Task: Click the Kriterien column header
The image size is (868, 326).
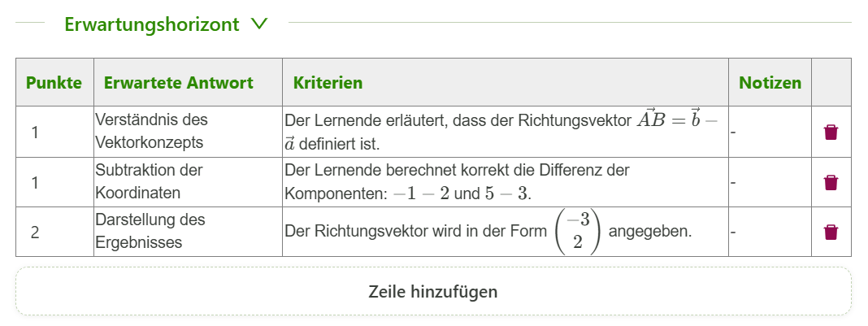Action: (328, 83)
